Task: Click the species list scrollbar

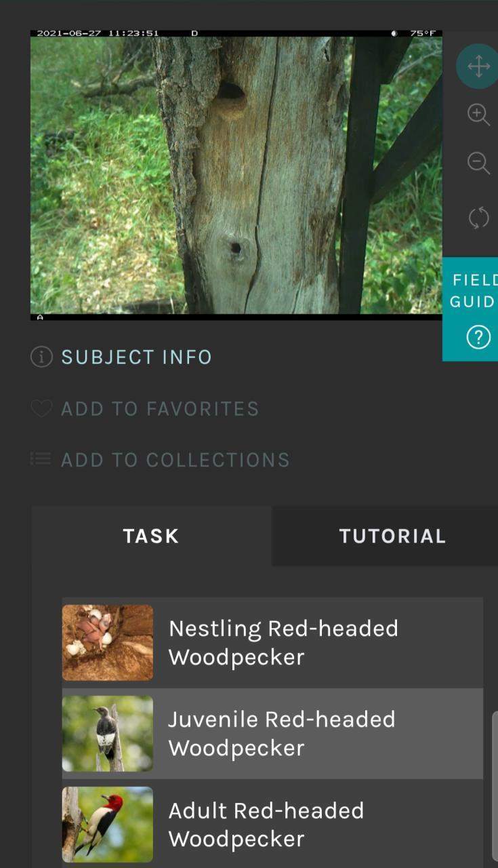Action: 494,785
